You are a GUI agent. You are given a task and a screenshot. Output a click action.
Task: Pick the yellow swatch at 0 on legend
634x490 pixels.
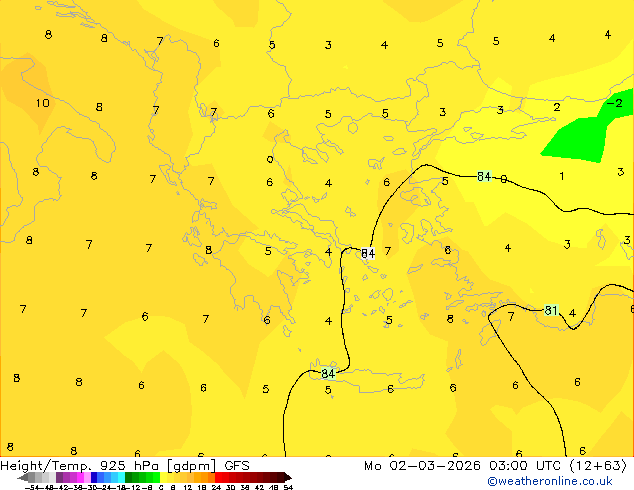pyautogui.click(x=163, y=477)
